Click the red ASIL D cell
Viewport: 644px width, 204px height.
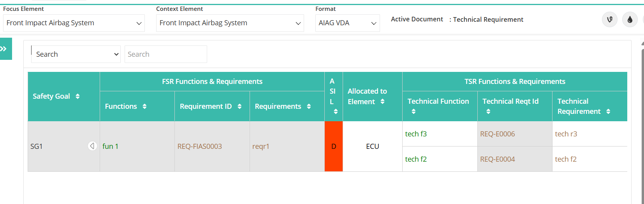point(334,146)
